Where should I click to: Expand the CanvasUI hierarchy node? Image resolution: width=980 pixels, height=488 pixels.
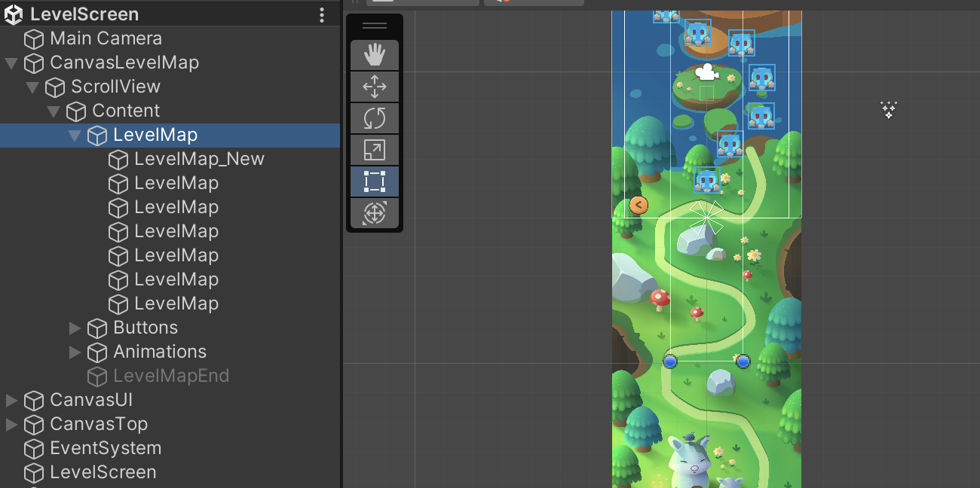pyautogui.click(x=11, y=400)
